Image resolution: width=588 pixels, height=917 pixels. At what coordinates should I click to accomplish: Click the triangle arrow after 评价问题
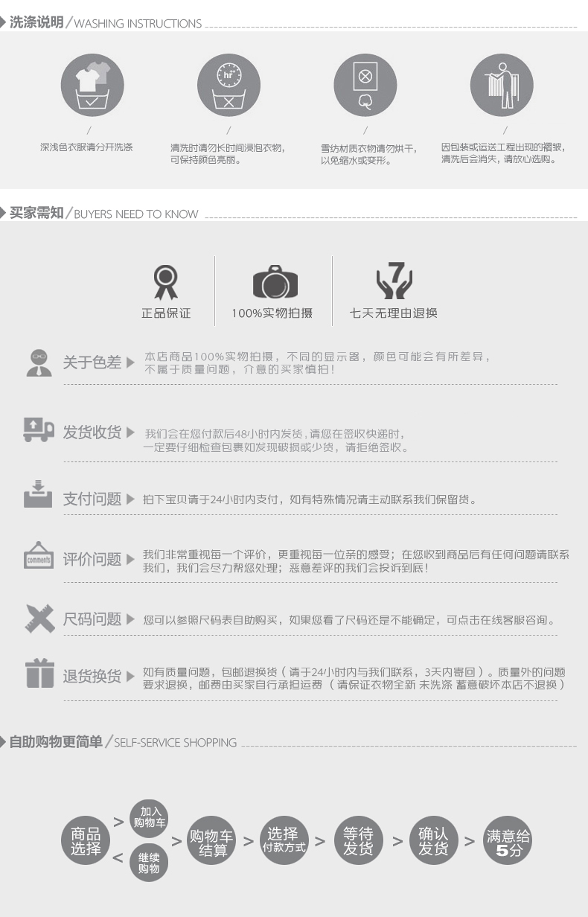pos(131,560)
